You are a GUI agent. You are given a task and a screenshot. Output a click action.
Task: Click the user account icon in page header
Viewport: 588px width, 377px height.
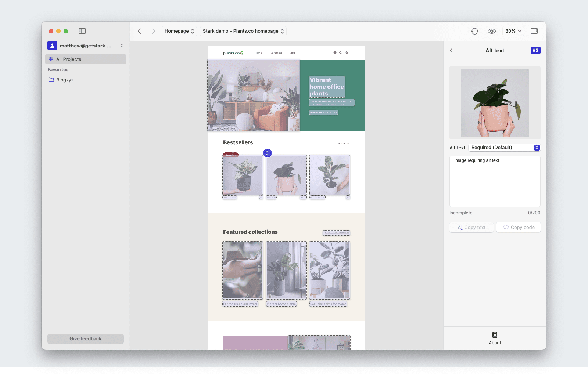click(x=335, y=53)
